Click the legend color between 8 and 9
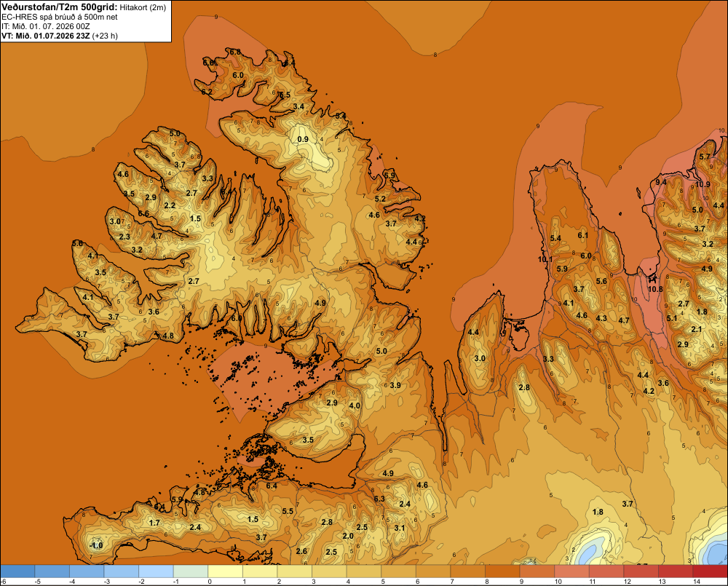 [x=502, y=571]
